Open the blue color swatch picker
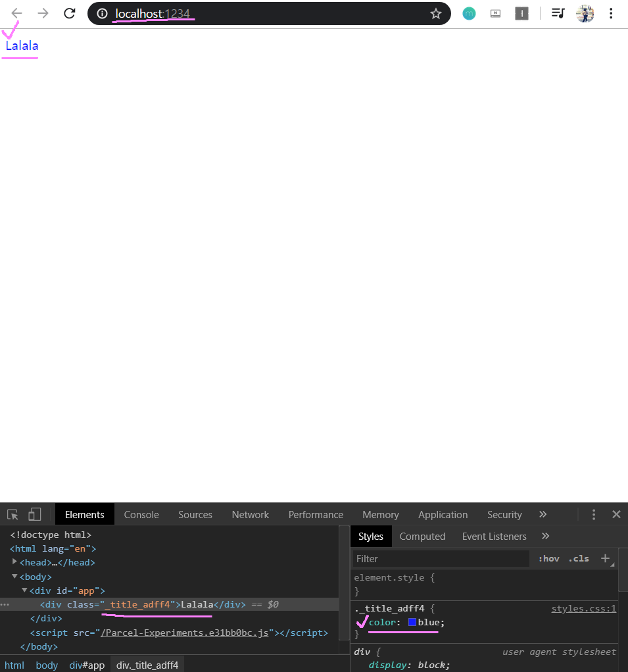Screen dimensions: 628x672 [x=412, y=622]
